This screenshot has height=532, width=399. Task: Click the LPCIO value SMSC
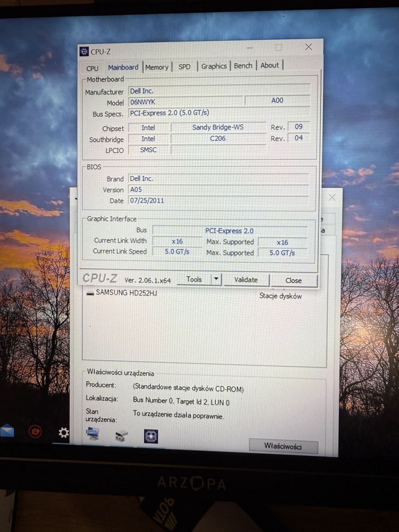click(x=148, y=149)
